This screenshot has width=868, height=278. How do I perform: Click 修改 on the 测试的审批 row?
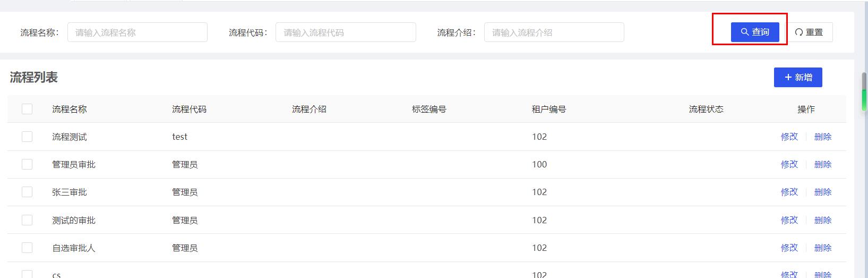789,220
